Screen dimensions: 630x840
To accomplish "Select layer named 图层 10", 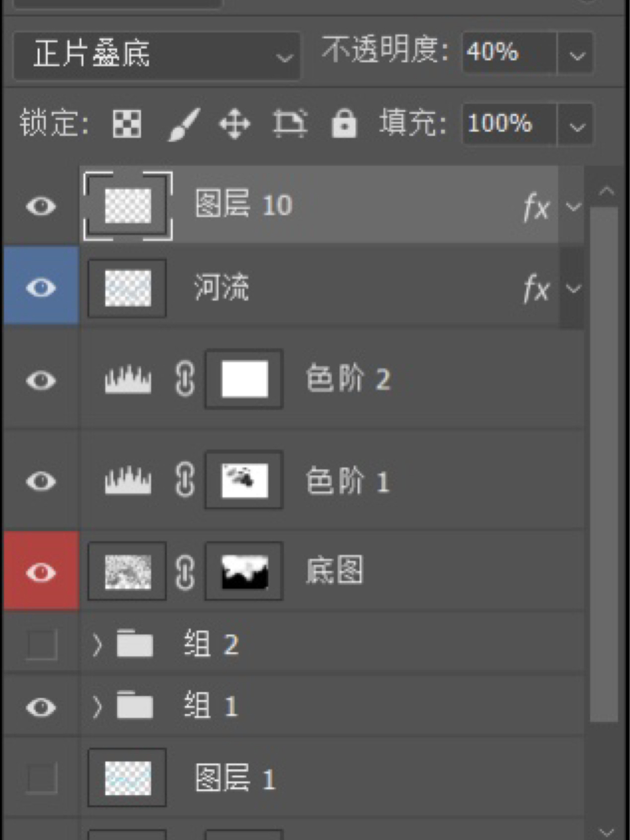I will tap(244, 204).
